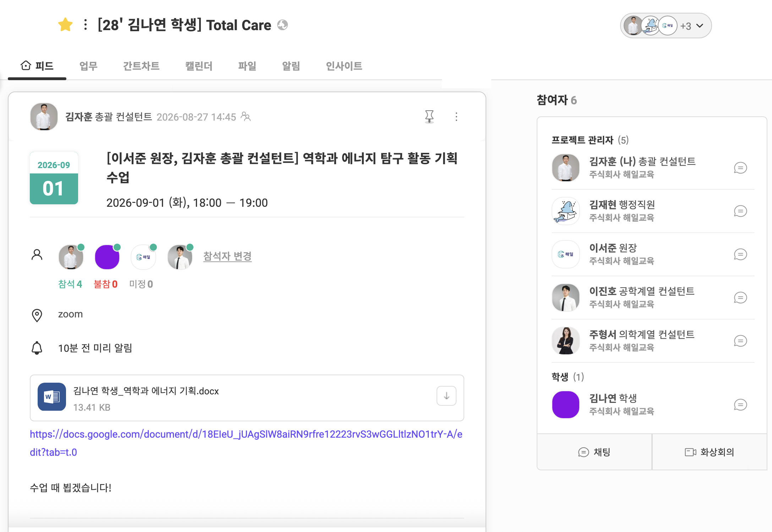Message 이서준 원장 via chat icon
772x532 pixels.
(x=740, y=254)
